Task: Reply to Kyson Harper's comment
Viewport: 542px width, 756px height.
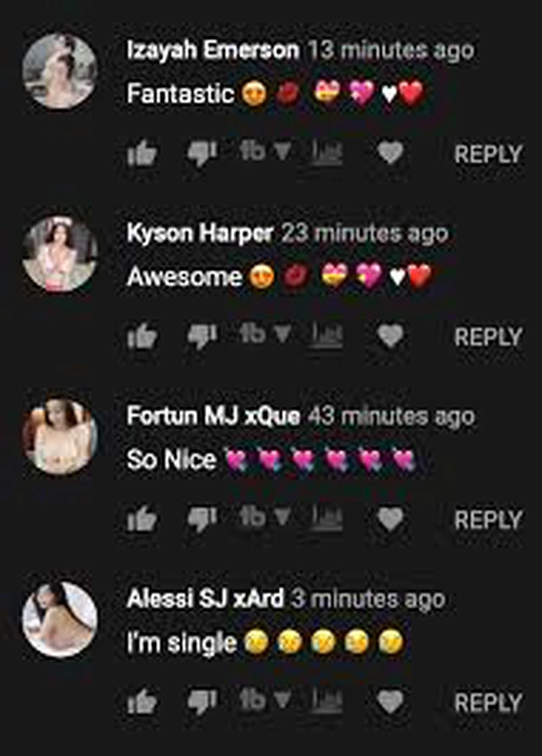Action: (488, 337)
